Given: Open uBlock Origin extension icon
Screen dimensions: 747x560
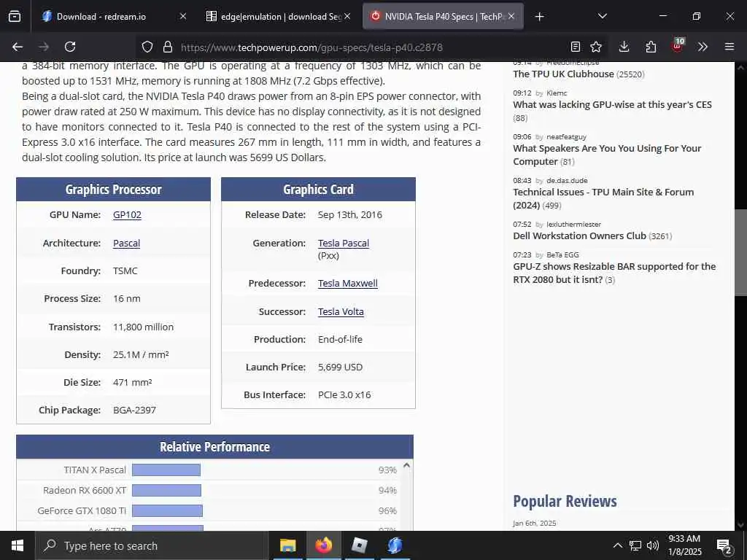Looking at the screenshot, I should point(678,46).
